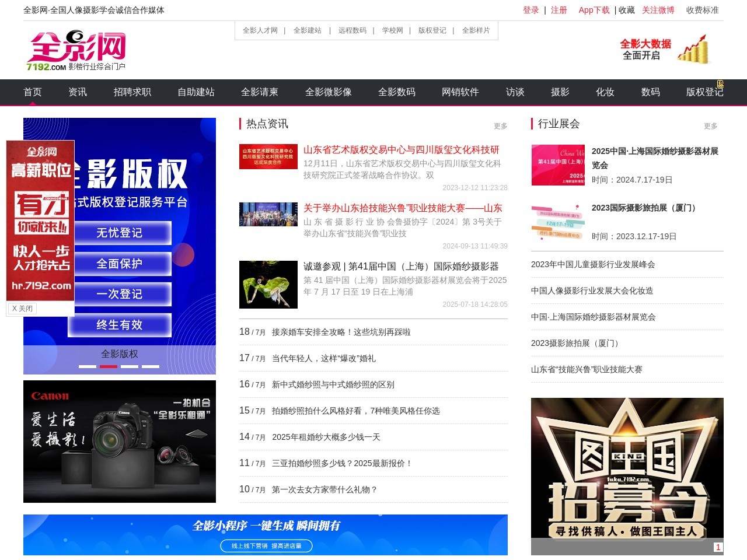Switch to the 资讯 navigation tab

point(78,92)
